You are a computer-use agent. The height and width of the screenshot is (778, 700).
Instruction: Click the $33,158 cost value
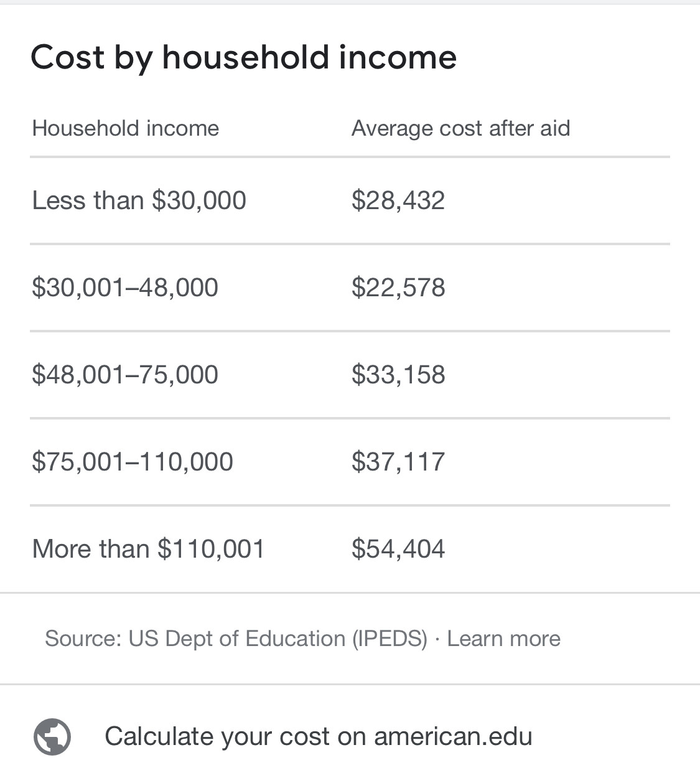pyautogui.click(x=398, y=375)
